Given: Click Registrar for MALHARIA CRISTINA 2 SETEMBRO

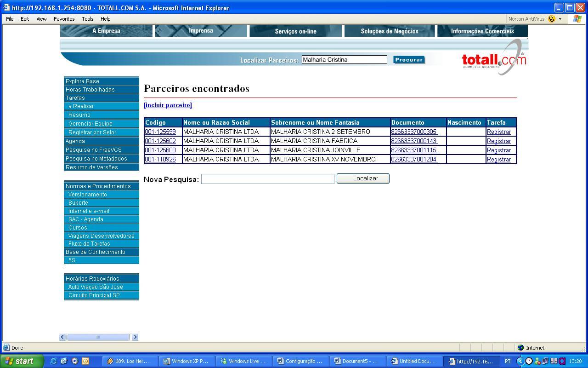Looking at the screenshot, I should point(498,132).
